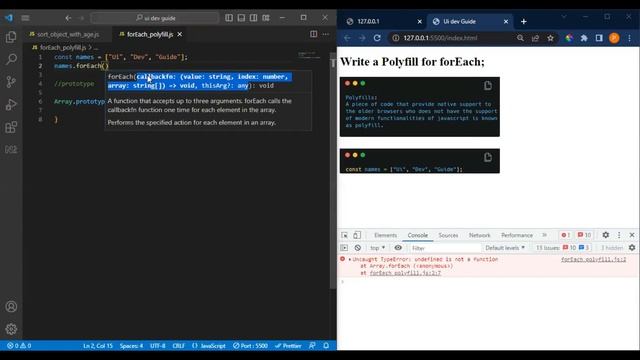The width and height of the screenshot is (640, 360).
Task: Click code line 1 const names
Action: pyautogui.click(x=121, y=57)
